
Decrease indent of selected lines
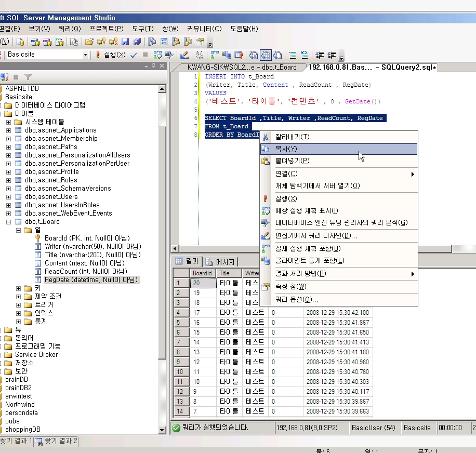tap(320, 55)
